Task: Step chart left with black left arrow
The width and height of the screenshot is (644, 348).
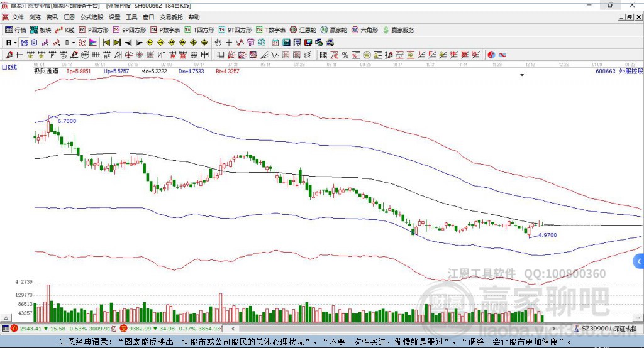Action: point(128,43)
